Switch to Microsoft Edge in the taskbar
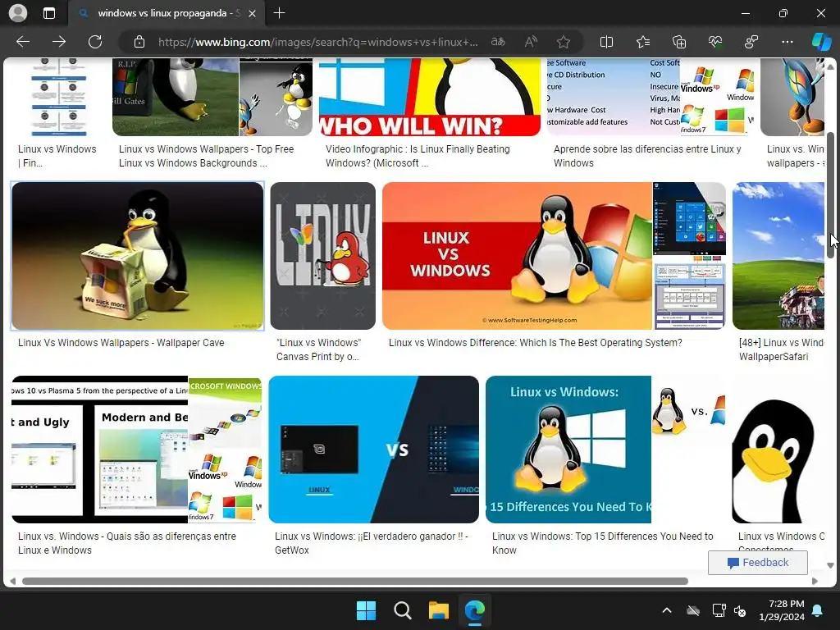The width and height of the screenshot is (840, 630). click(475, 610)
